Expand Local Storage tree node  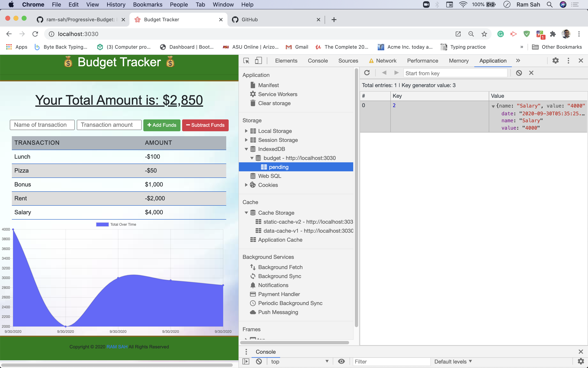246,131
